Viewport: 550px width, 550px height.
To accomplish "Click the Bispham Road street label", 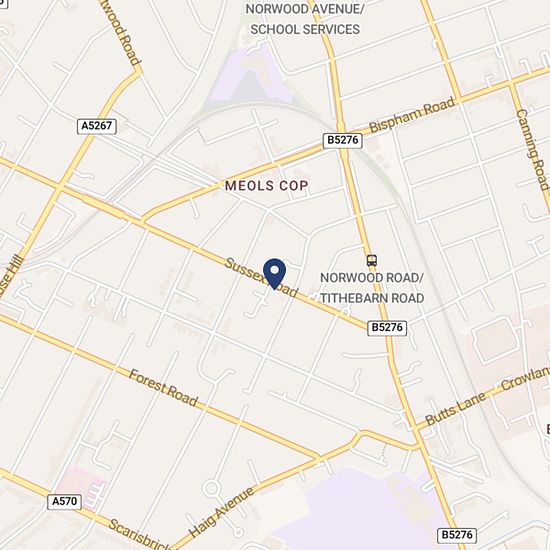I will [x=412, y=115].
